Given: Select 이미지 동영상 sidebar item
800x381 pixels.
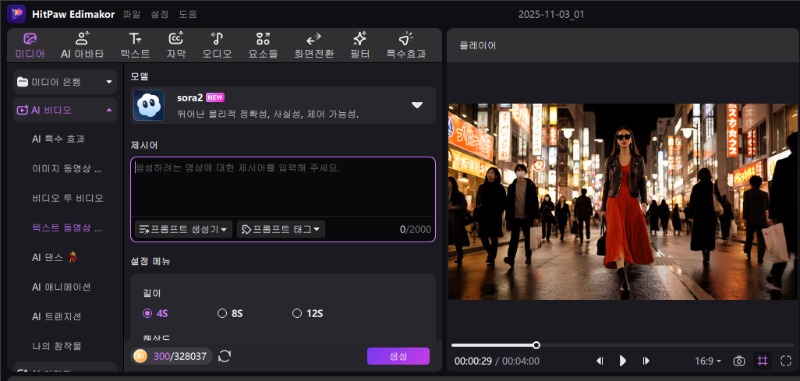Looking at the screenshot, I should [x=66, y=169].
